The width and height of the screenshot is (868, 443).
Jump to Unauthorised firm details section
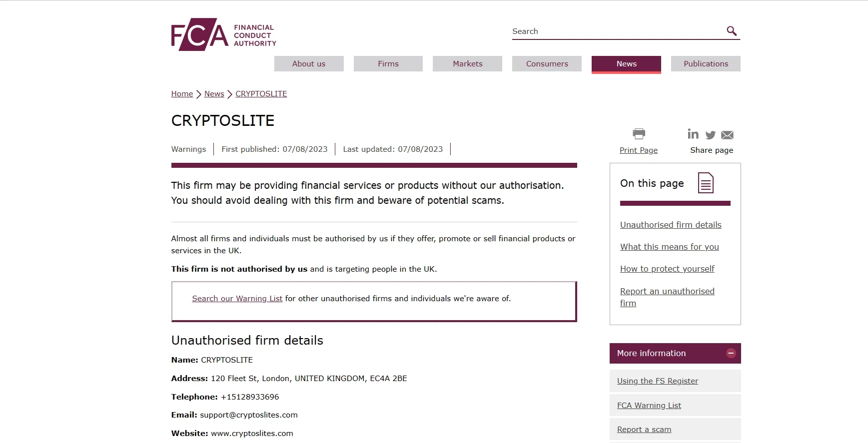pyautogui.click(x=671, y=225)
